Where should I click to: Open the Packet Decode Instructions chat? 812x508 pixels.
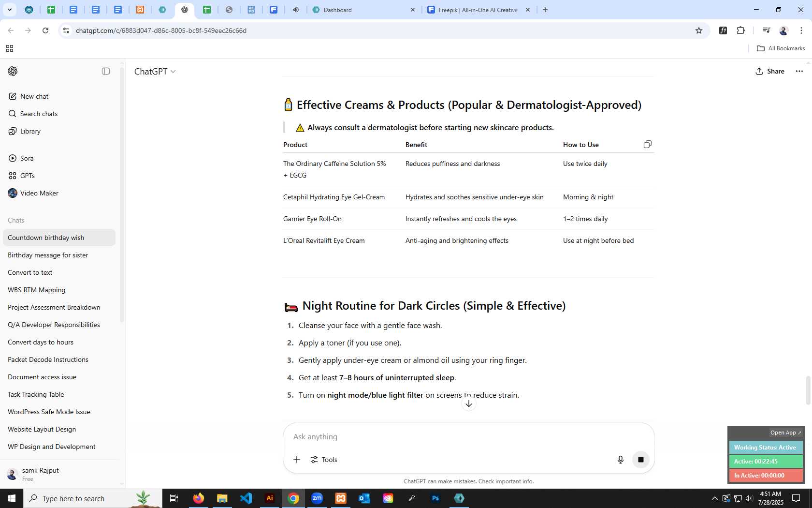pyautogui.click(x=59, y=359)
